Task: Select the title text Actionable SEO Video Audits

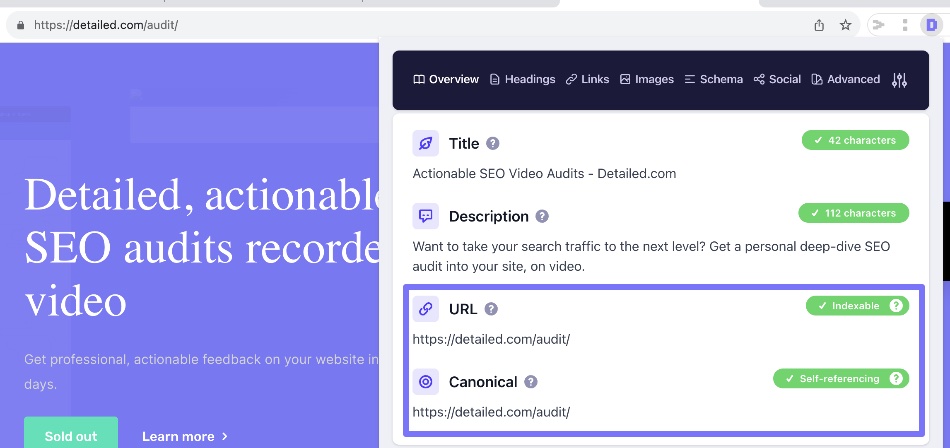Action: [x=544, y=174]
